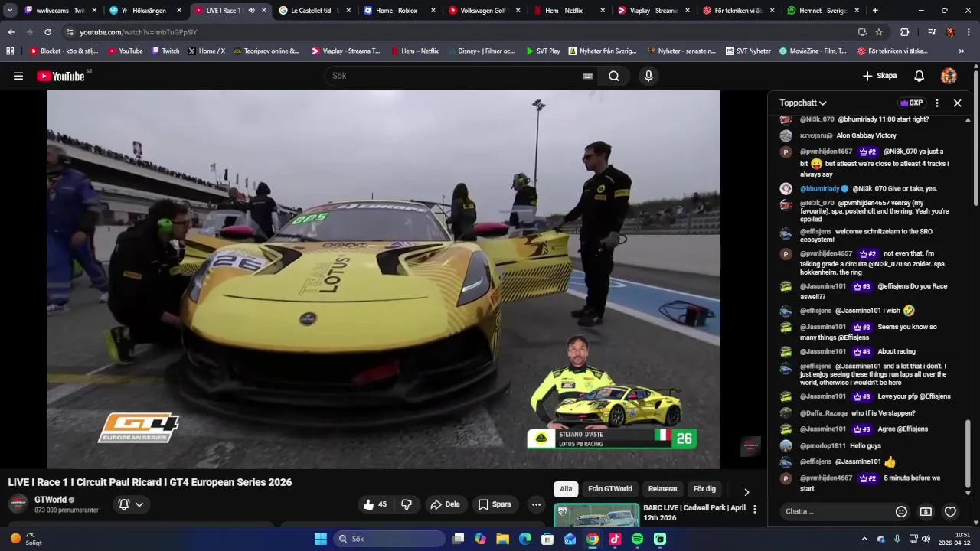Open the on-screen keyboard in search box
980x551 pixels.
[x=587, y=76]
